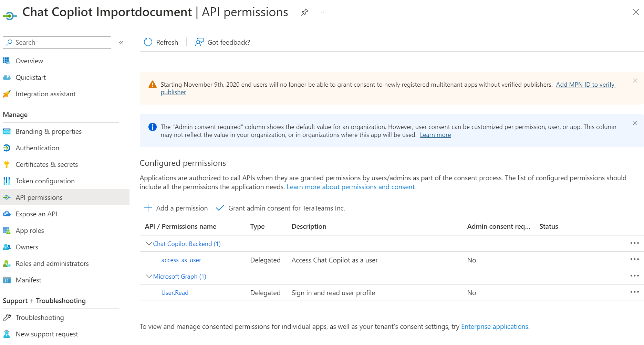This screenshot has width=644, height=345.
Task: Collapse the Chat Copilot Backend permission group
Action: tap(148, 244)
